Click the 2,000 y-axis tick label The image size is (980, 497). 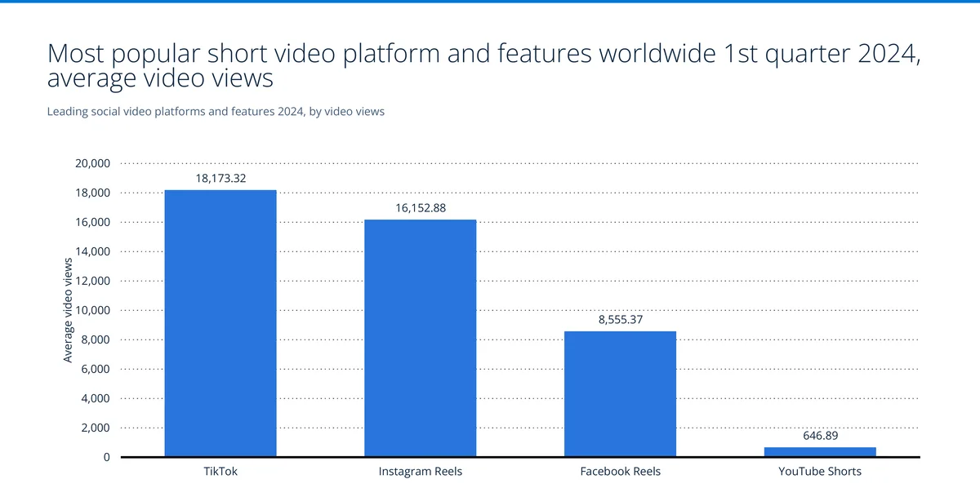96,428
